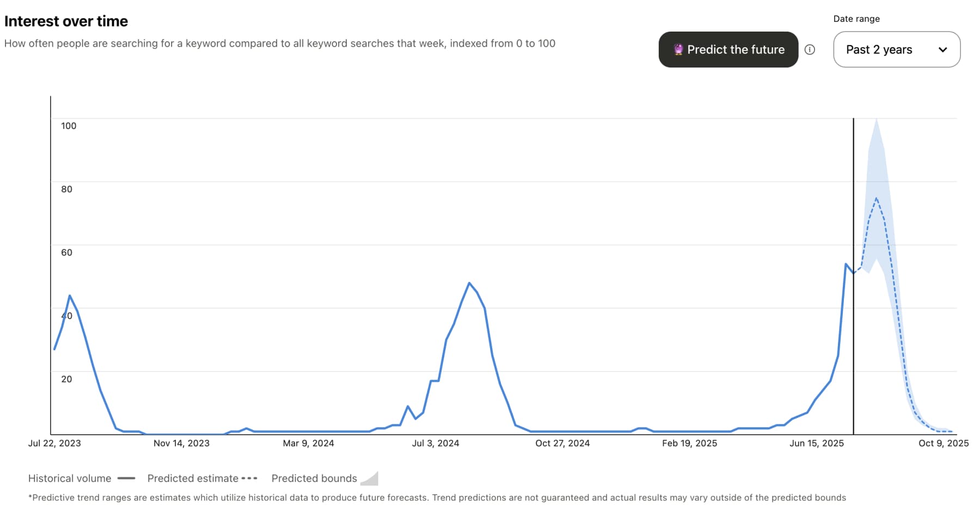Click the Predicted bounds shaded area icon

[x=370, y=478]
